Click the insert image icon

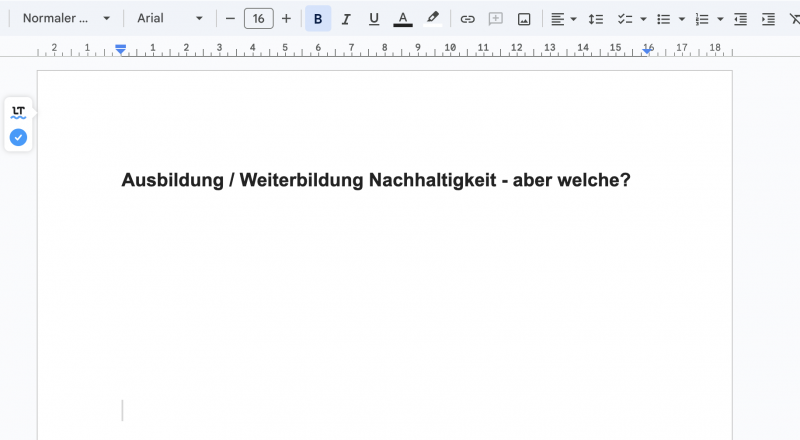coord(524,19)
